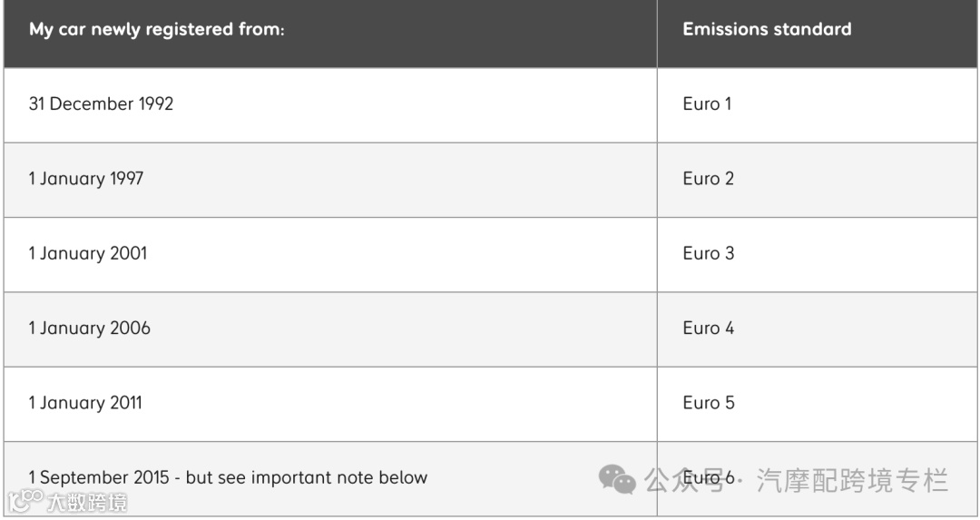This screenshot has width=980, height=520.
Task: Select the 'Euro 3' cell
Action: [x=708, y=253]
